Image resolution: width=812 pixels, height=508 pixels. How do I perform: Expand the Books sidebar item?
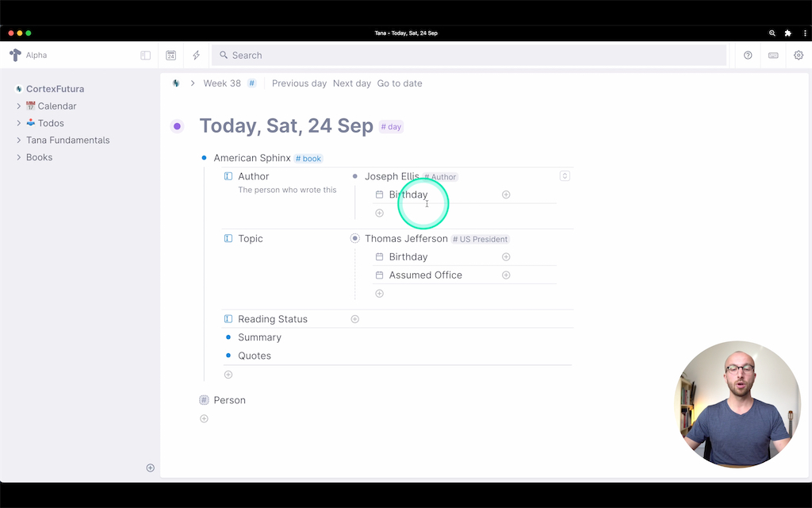[x=19, y=157]
